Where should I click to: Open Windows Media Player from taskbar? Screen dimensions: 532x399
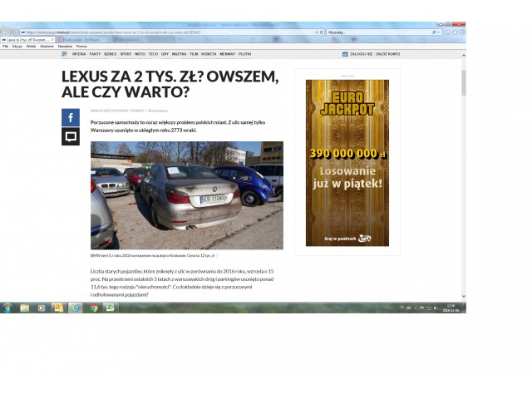41,308
